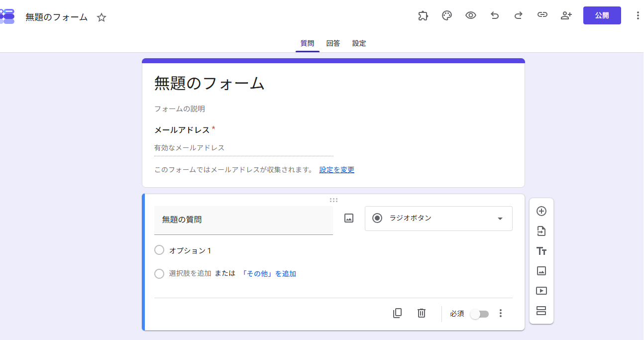Image resolution: width=644 pixels, height=340 pixels.
Task: Click the question drag handle dots
Action: click(333, 200)
